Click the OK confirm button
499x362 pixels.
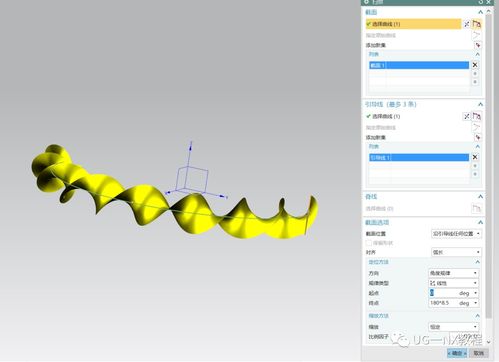coord(457,353)
